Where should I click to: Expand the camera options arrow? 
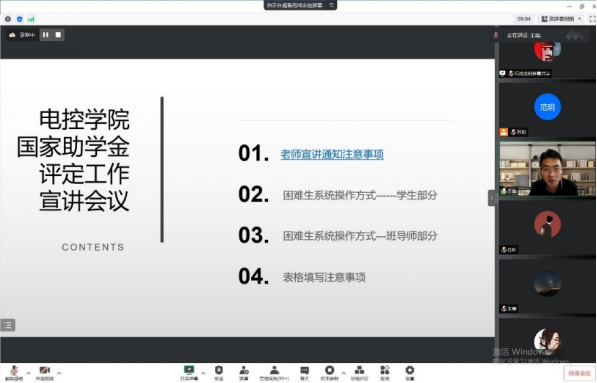59,373
